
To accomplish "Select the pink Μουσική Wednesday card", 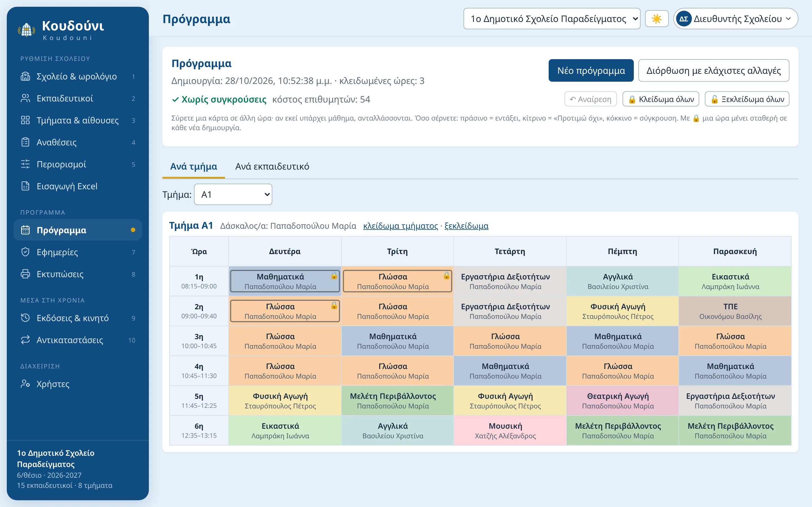I will (505, 430).
